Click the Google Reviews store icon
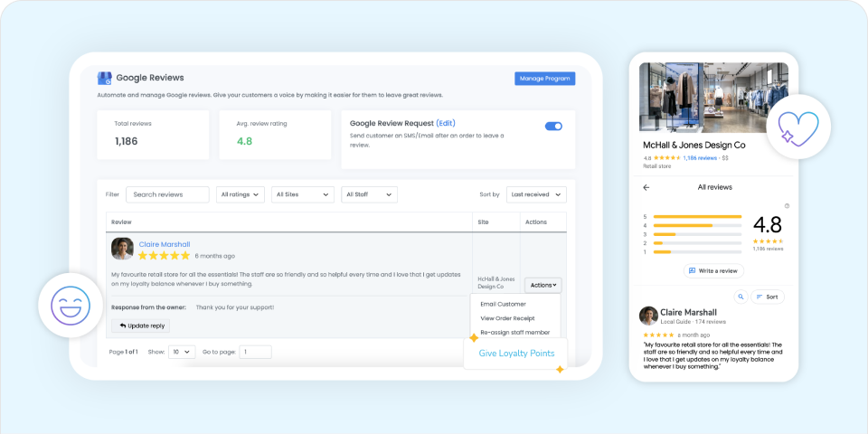The width and height of the screenshot is (868, 434). 105,78
